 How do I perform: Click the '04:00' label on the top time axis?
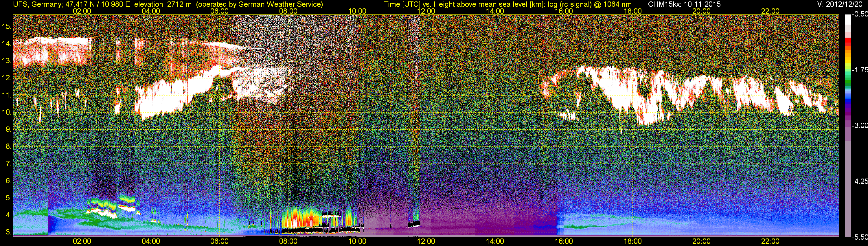tap(151, 11)
